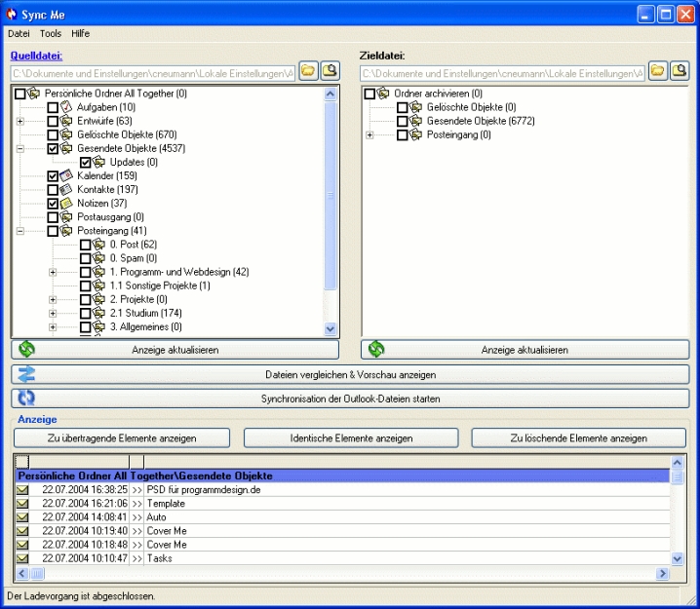Viewport: 700px width, 609px height.
Task: Click the Kalender folder icon in source tree
Action: pos(66,175)
